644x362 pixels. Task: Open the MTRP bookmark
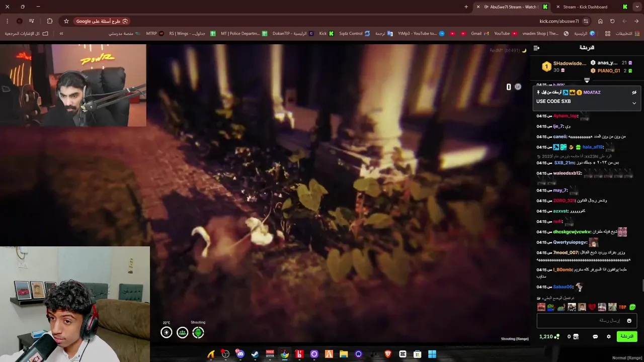pyautogui.click(x=155, y=34)
